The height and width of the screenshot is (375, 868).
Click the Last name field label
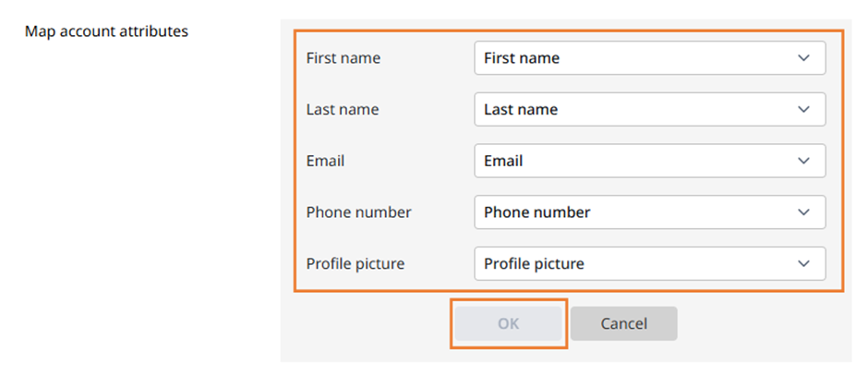343,109
